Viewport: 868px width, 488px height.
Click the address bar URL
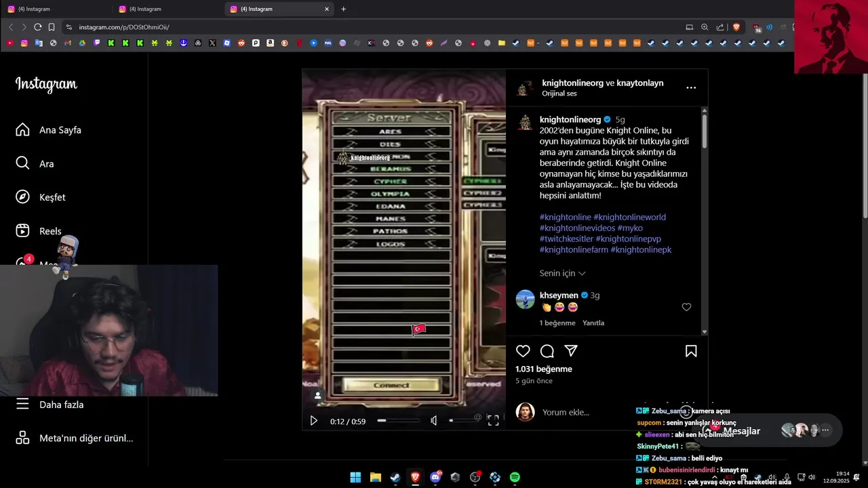124,27
